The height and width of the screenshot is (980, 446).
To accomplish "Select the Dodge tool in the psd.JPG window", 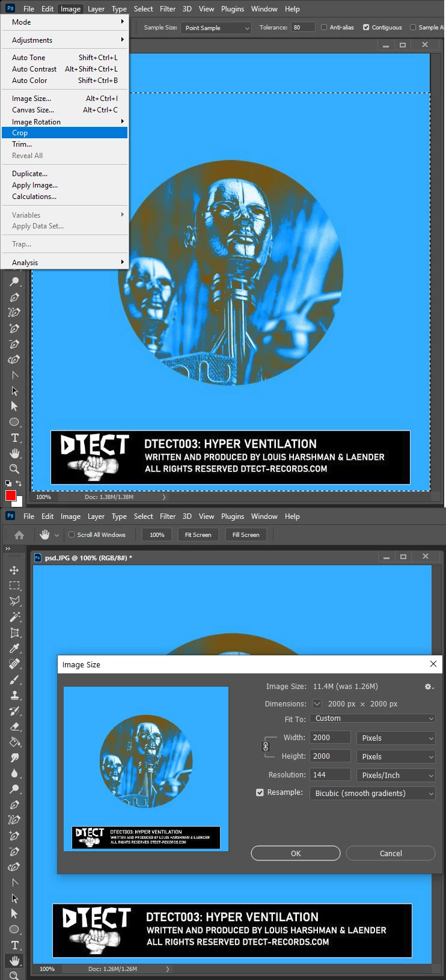I will [x=14, y=789].
